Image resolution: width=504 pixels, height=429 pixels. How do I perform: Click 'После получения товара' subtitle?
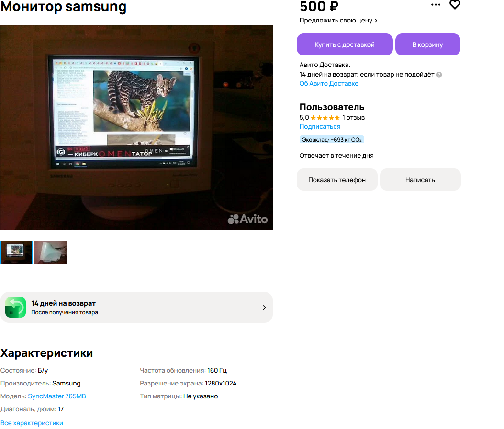(x=65, y=312)
